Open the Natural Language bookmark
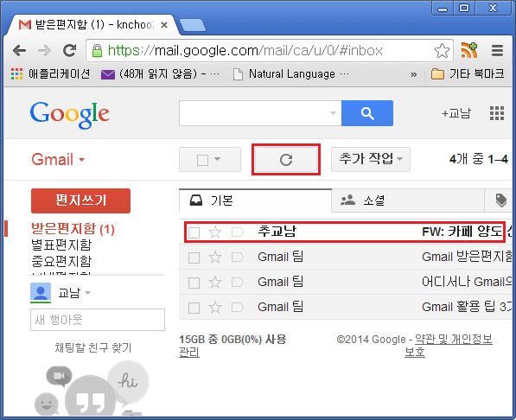The image size is (516, 420). pyautogui.click(x=291, y=74)
